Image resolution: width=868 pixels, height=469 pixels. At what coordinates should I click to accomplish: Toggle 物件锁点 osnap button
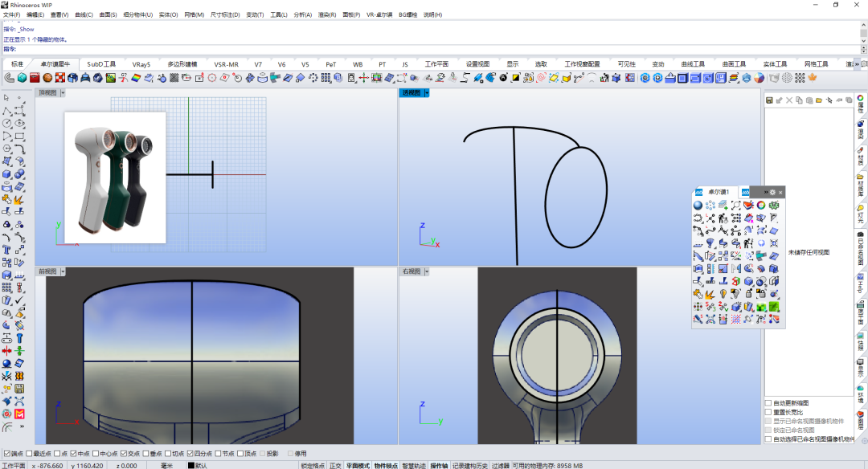[386, 466]
